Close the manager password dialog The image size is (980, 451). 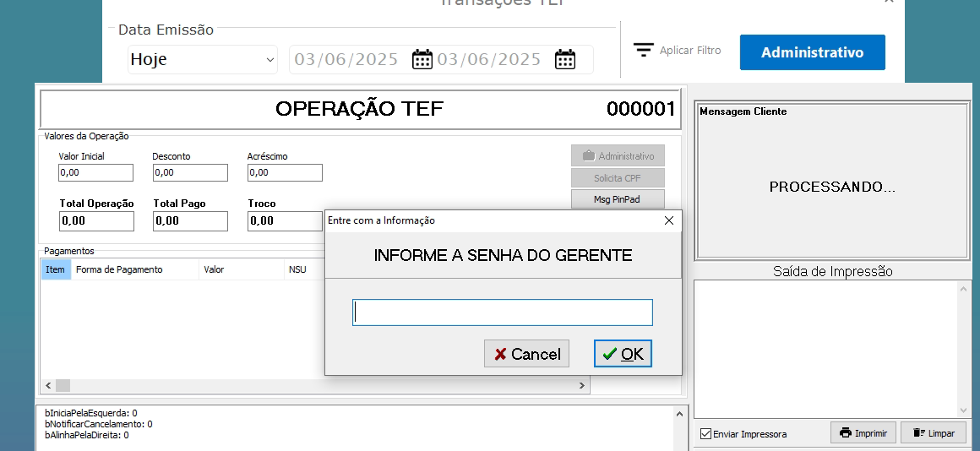pos(669,220)
